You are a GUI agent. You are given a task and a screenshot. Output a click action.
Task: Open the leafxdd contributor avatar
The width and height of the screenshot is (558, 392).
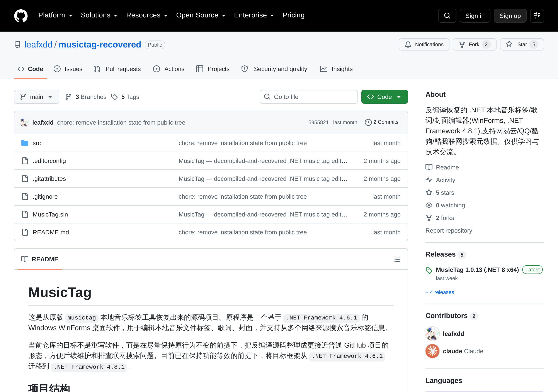433,334
